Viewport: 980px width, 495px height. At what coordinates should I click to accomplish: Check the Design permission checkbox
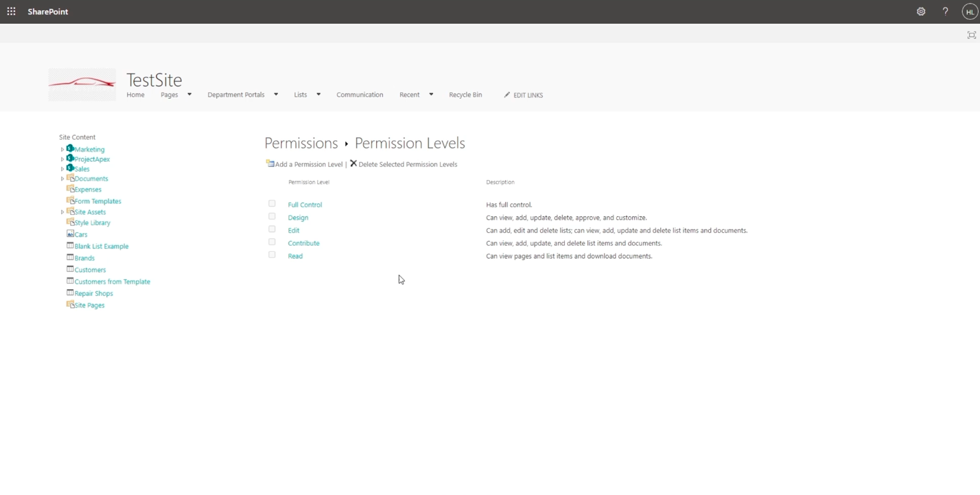(272, 216)
